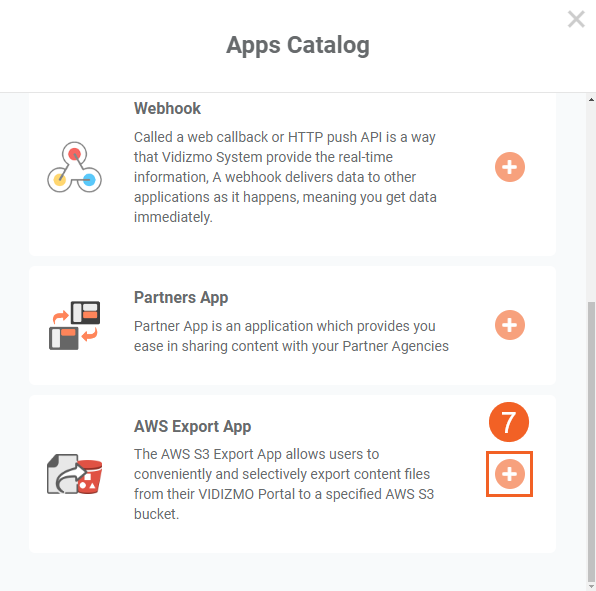Viewport: 596px width, 591px height.
Task: Click the AWS S3 Export description text
Action: coord(284,484)
